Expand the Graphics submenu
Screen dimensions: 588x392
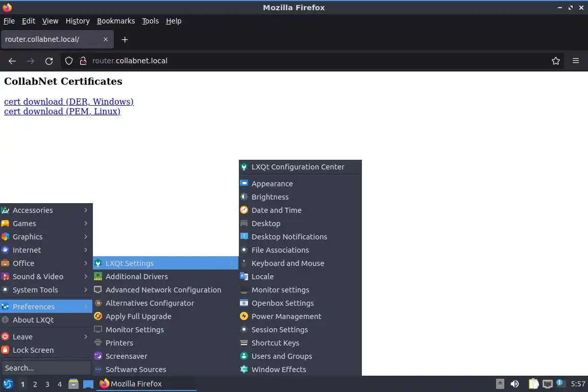pos(46,237)
